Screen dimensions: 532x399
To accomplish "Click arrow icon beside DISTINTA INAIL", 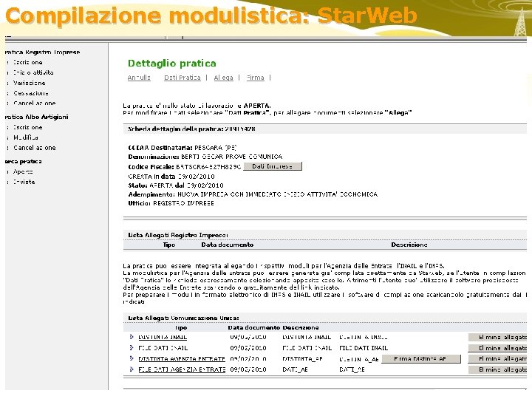I will (x=132, y=337).
